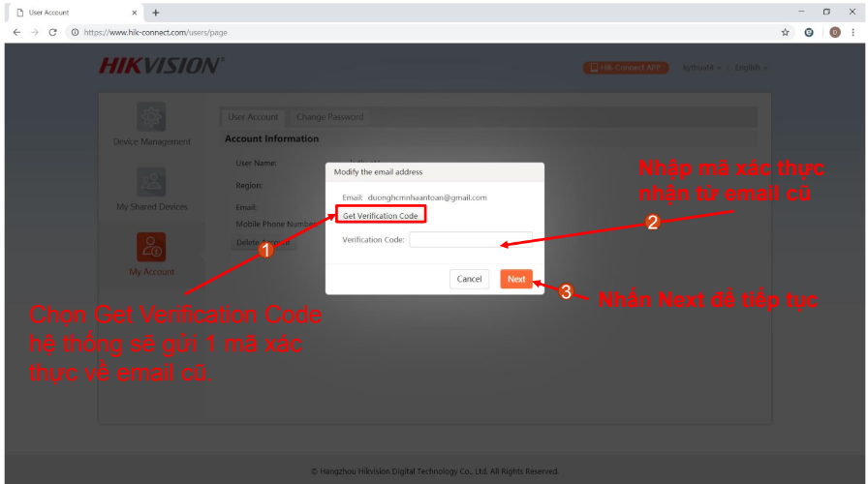Expand the English language dropdown
This screenshot has width=868, height=484.
pyautogui.click(x=751, y=68)
